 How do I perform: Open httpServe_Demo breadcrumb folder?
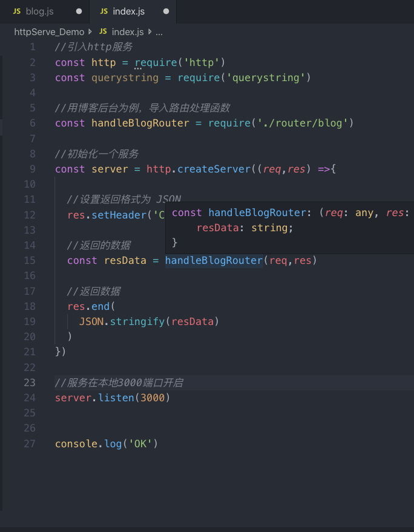click(x=49, y=32)
